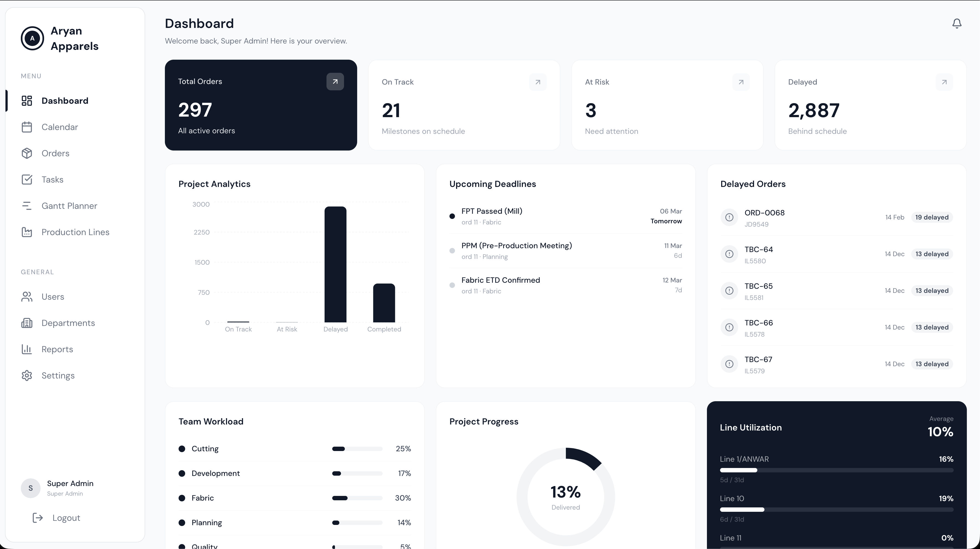Click alert icon next to TBC-66
The height and width of the screenshot is (549, 980).
[x=729, y=327]
